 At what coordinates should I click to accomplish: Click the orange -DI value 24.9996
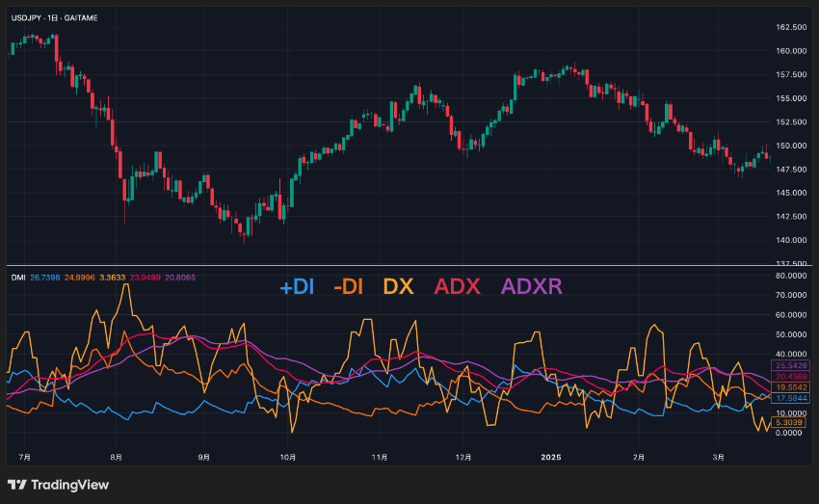click(80, 278)
